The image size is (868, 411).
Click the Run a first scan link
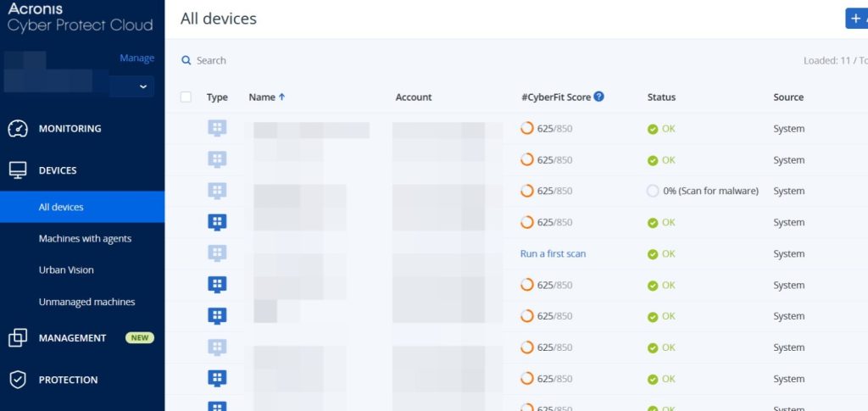pos(553,254)
